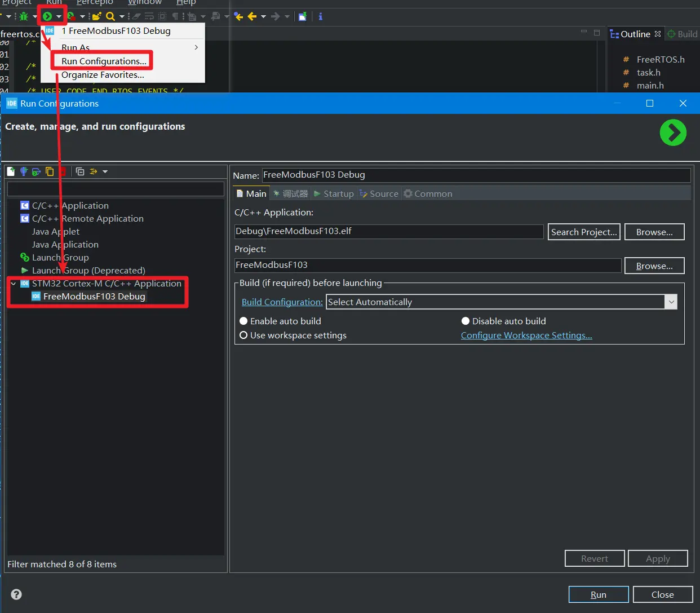Open the Search dropdown arrow
Viewport: 700px width, 613px height.
(x=122, y=17)
